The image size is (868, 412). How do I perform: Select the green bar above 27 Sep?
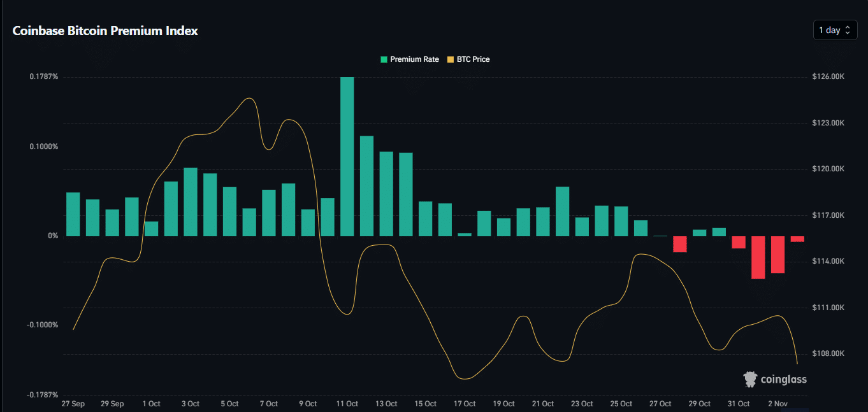tap(73, 214)
